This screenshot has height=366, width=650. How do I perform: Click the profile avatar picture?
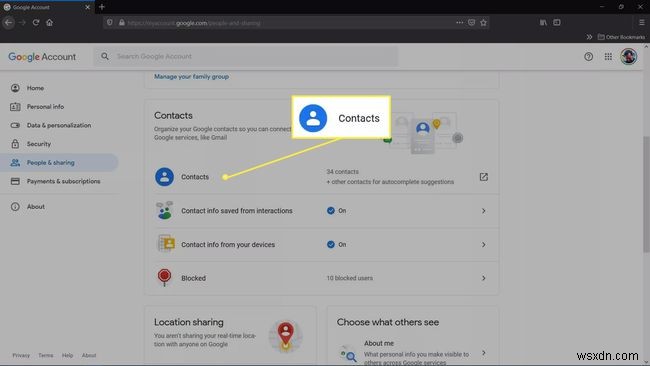tap(628, 56)
